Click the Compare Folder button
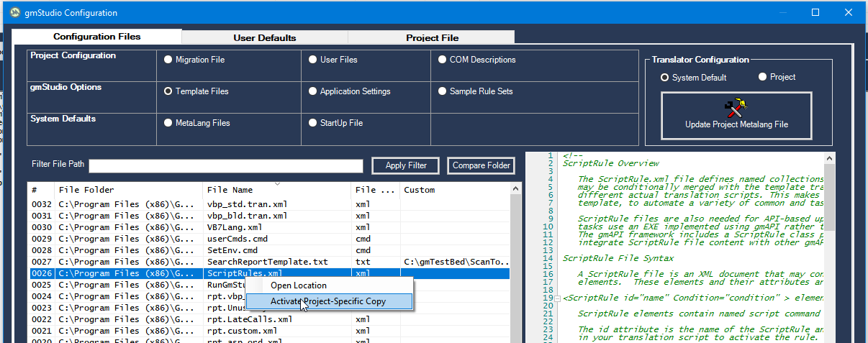The image size is (868, 343). point(482,165)
